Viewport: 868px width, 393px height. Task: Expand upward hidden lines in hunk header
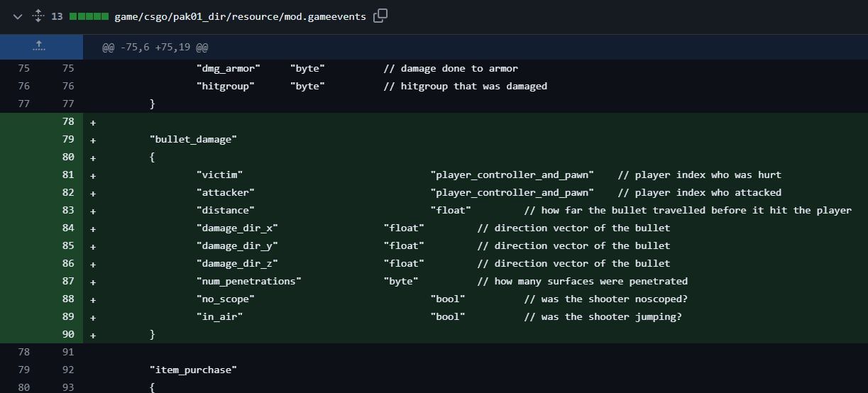[39, 46]
